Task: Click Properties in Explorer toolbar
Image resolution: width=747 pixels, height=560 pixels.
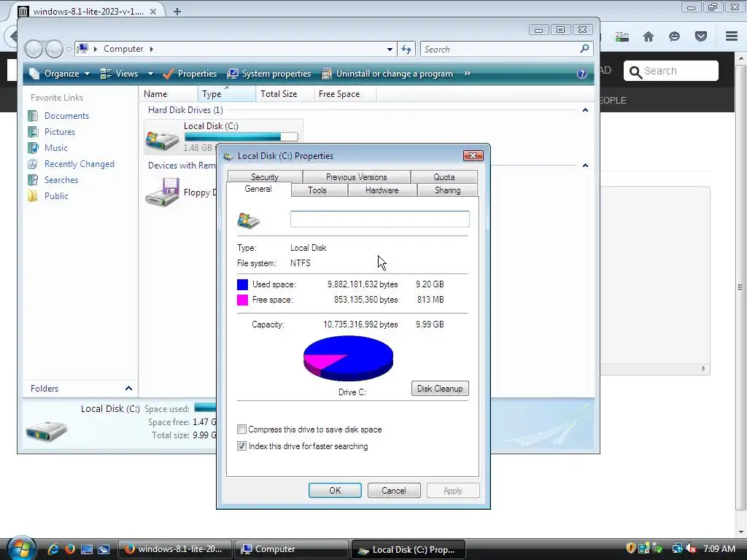Action: click(x=190, y=74)
